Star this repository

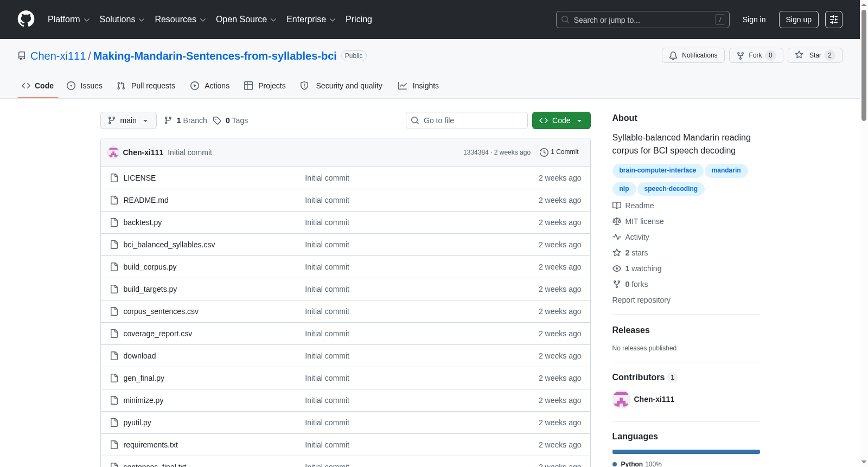815,55
